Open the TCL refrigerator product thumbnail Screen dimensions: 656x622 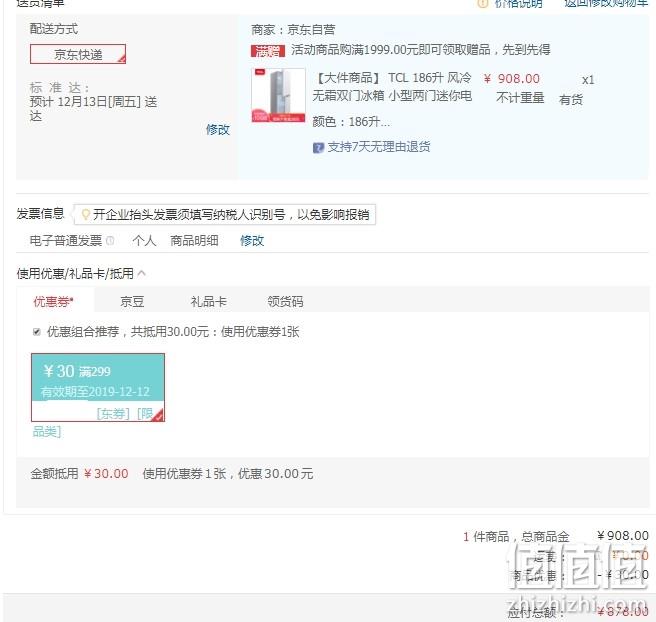point(279,95)
